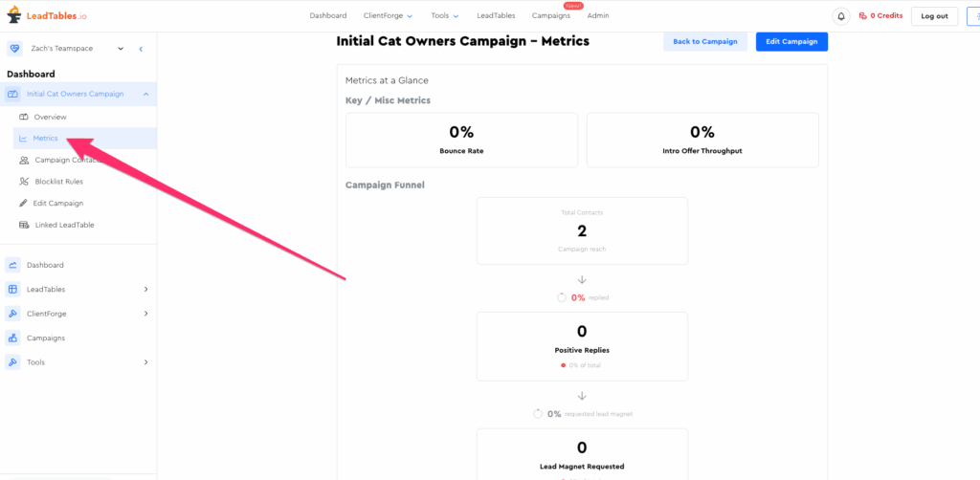The width and height of the screenshot is (980, 480).
Task: Click the Edit Campaign pencil icon
Action: [24, 204]
